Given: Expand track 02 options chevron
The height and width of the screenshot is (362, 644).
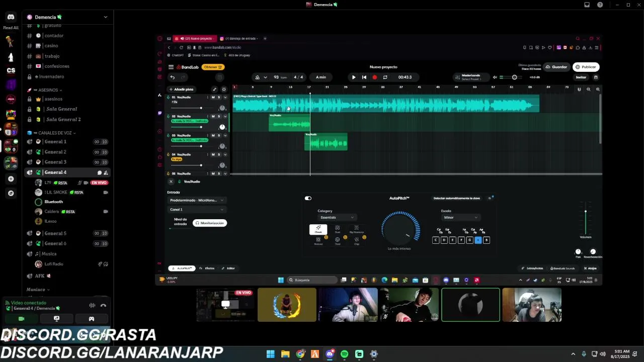Looking at the screenshot, I should click(225, 117).
